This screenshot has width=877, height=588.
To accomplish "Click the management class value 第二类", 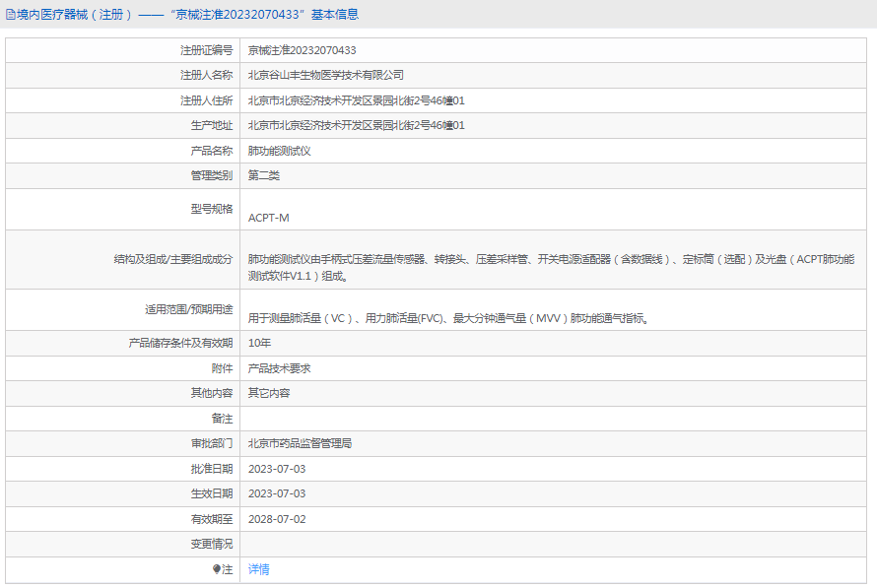I will tap(264, 176).
